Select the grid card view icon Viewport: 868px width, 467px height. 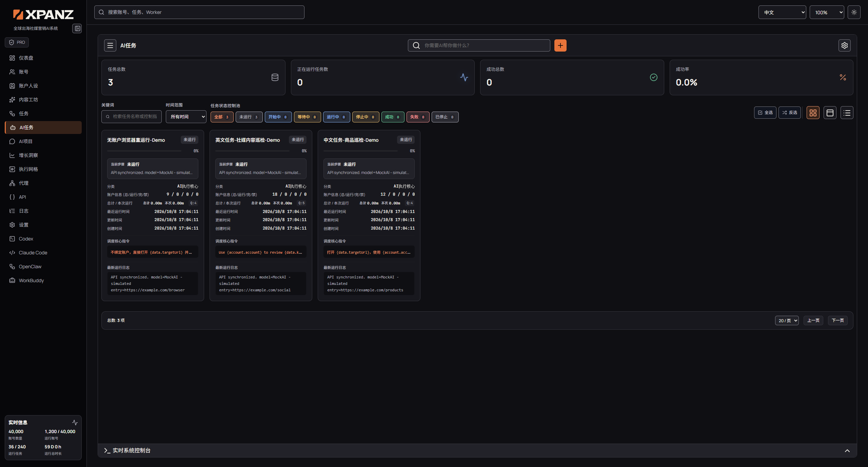click(813, 113)
